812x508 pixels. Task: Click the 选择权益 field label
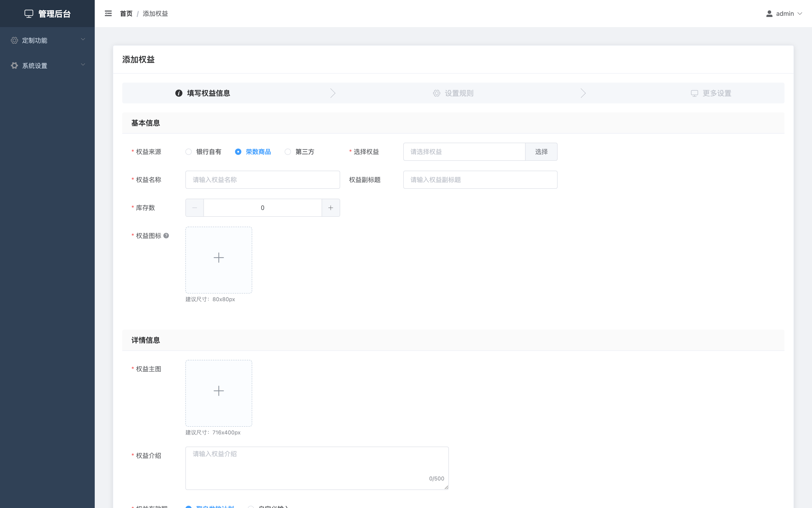(x=366, y=152)
